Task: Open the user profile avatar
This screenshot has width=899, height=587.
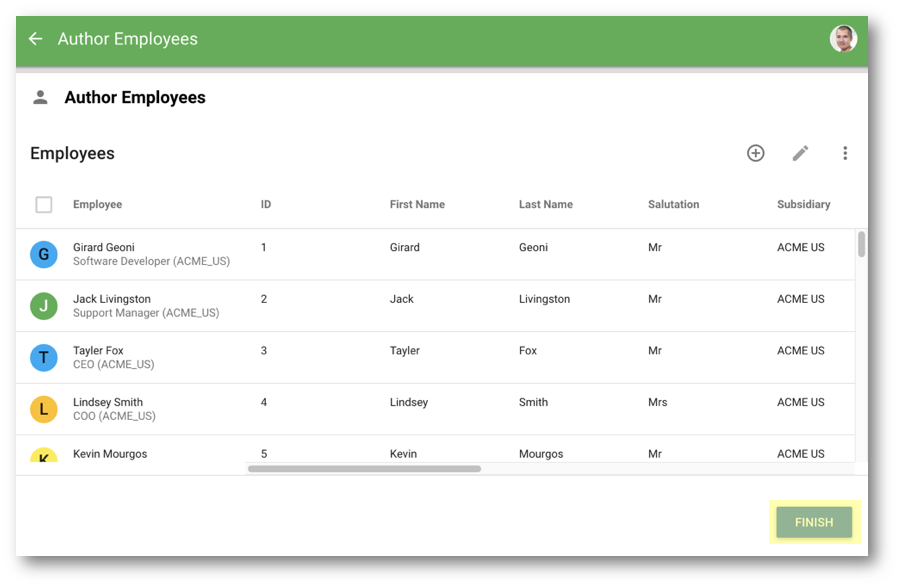Action: coord(843,39)
